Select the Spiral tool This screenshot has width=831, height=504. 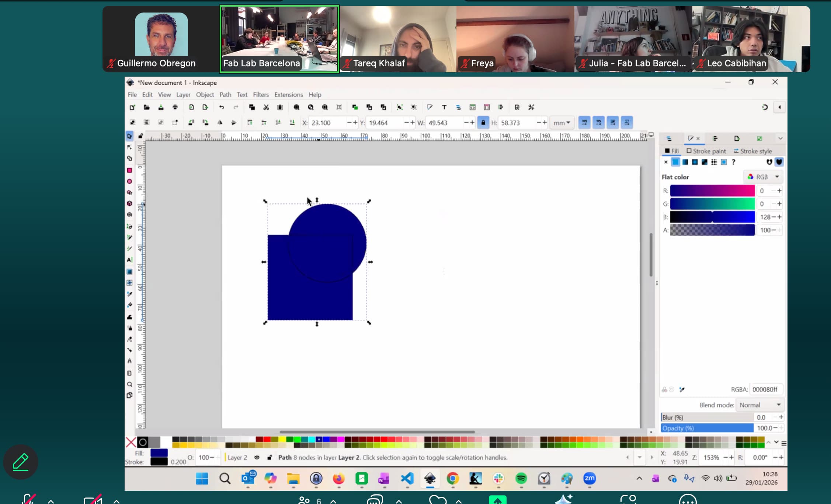click(x=129, y=214)
